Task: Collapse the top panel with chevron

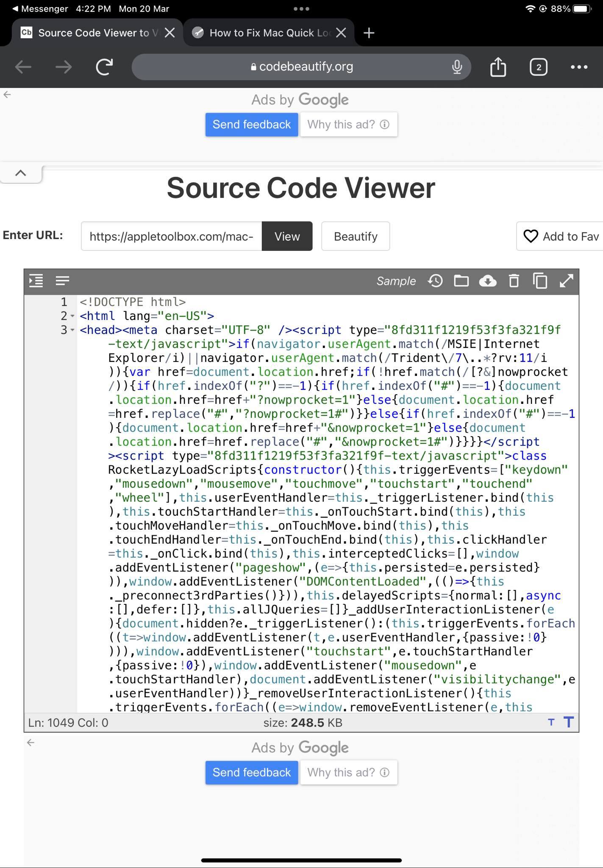Action: (20, 173)
